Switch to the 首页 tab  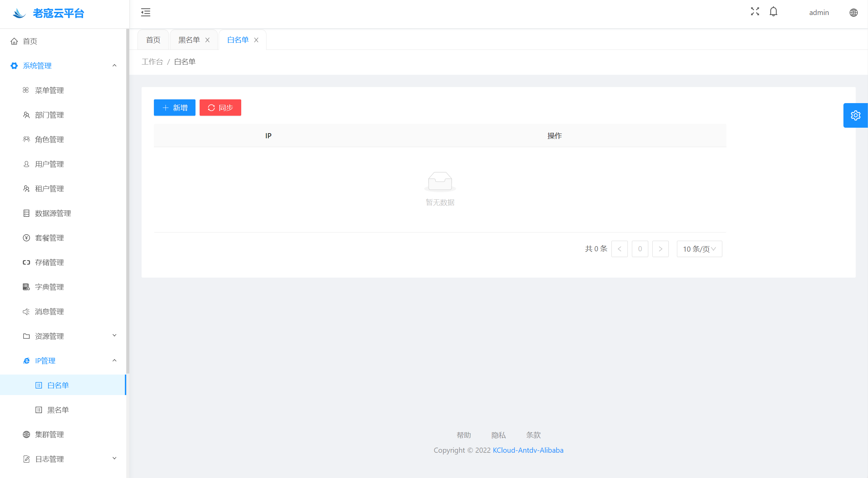(x=153, y=40)
